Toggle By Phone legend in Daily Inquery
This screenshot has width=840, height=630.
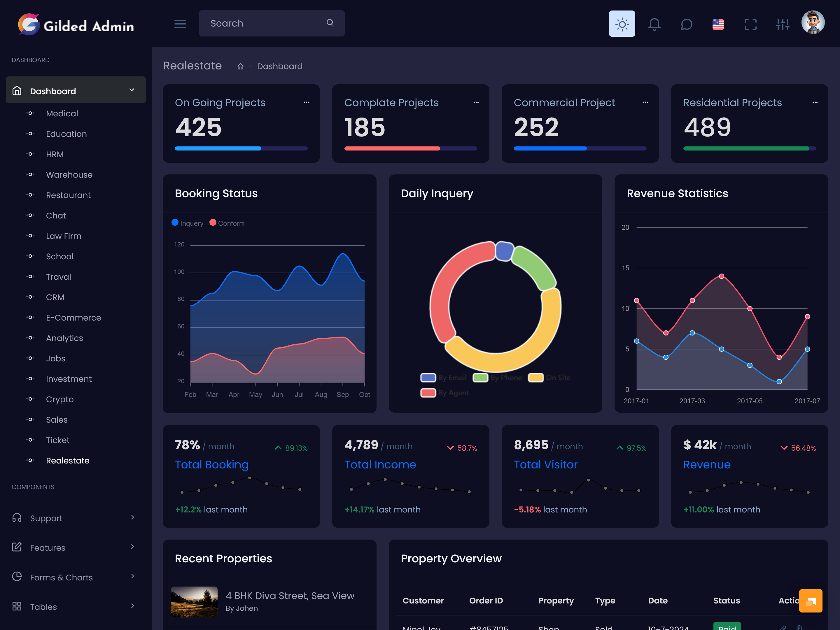pyautogui.click(x=497, y=378)
